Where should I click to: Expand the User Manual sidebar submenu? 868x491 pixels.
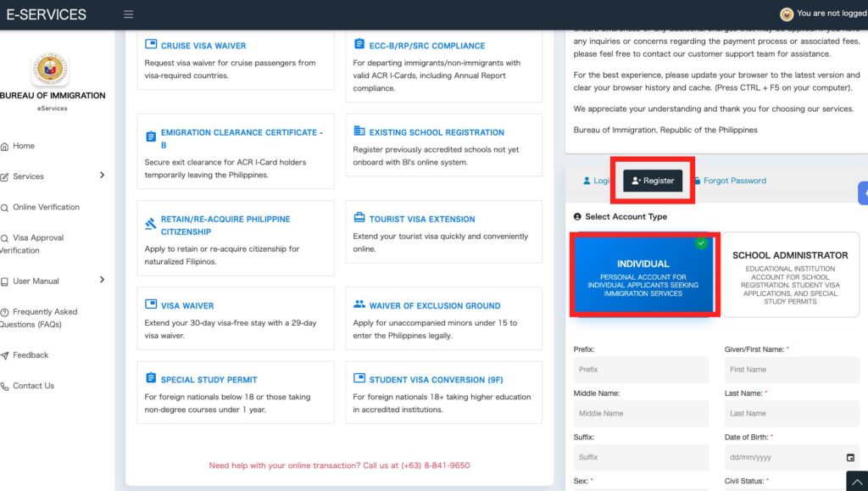[102, 280]
